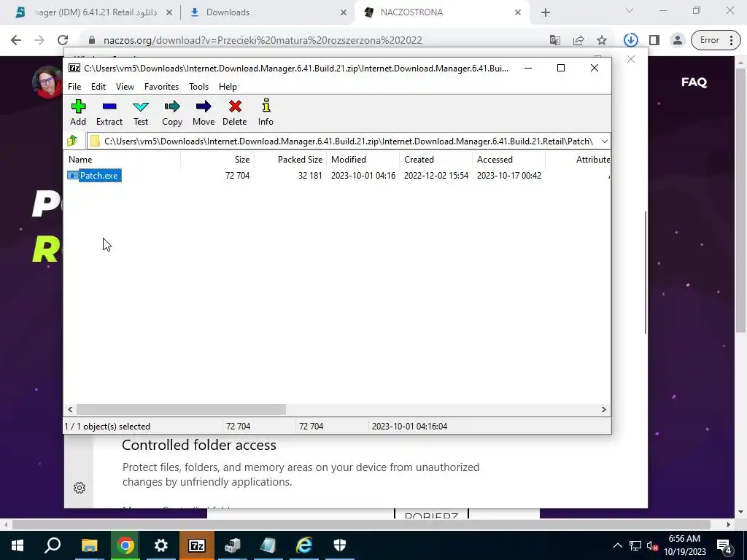Reload the page in Chrome
Screen dimensions: 747x560
coord(63,40)
